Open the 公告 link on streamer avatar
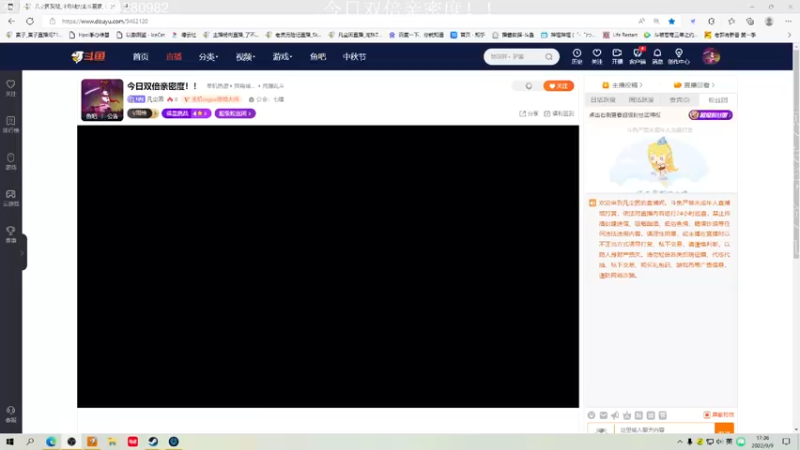The width and height of the screenshot is (800, 450). pyautogui.click(x=112, y=116)
